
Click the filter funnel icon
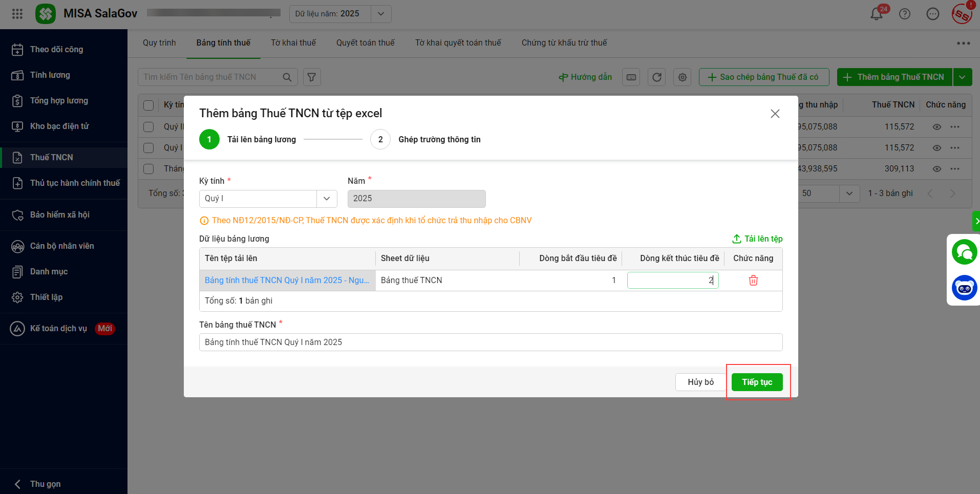pyautogui.click(x=312, y=77)
